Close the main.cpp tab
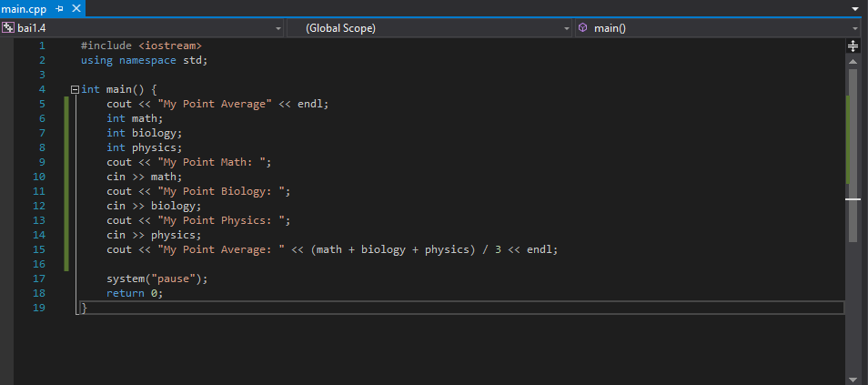Screen dimensions: 868x385 coord(76,8)
